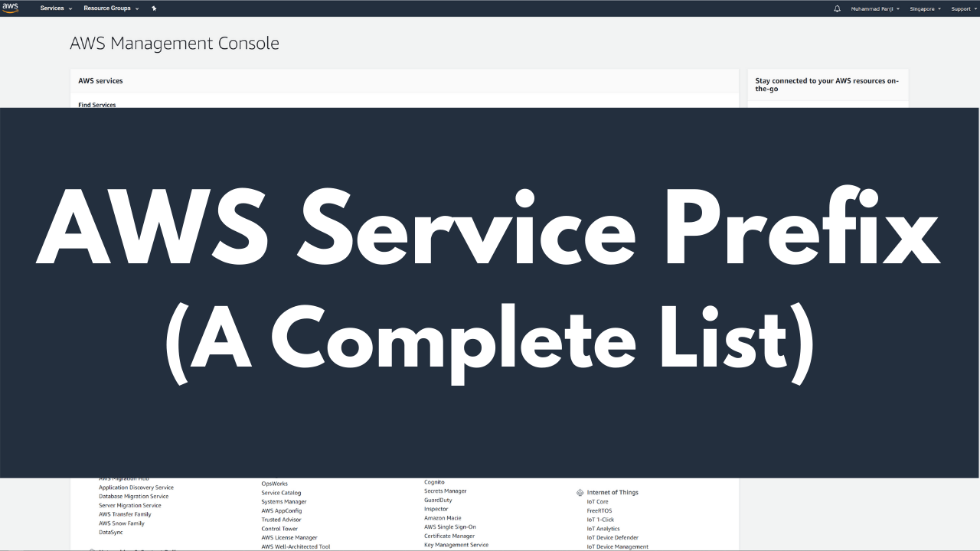Click the pin shortcut icon in navbar
This screenshot has width=980, height=551.
point(153,8)
